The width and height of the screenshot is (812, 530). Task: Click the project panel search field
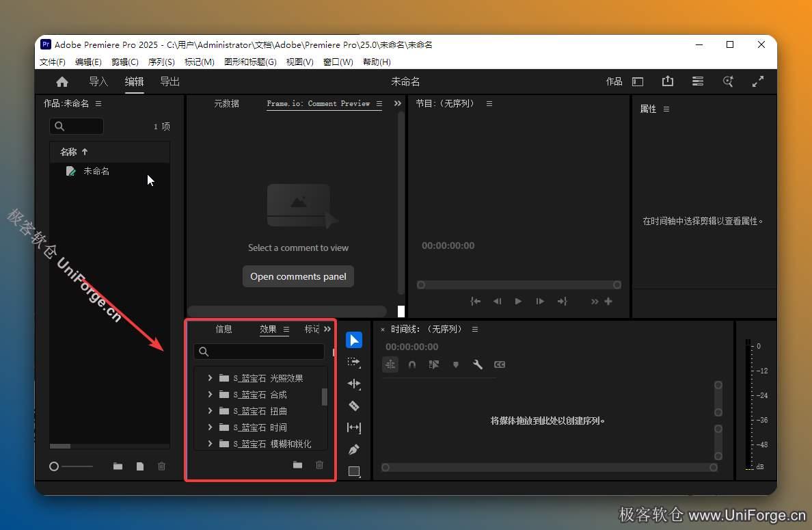[77, 127]
